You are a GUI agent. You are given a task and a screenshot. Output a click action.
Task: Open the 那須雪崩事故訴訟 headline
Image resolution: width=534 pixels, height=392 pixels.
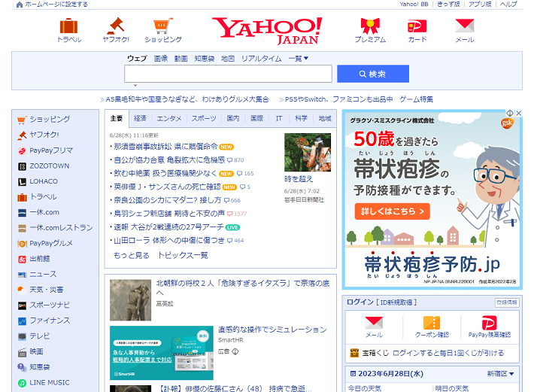[165, 147]
